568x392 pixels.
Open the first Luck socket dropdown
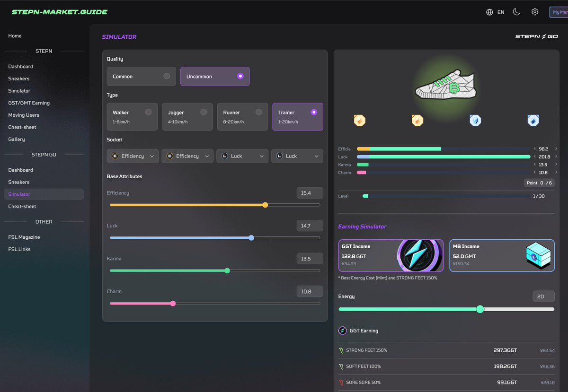click(242, 156)
